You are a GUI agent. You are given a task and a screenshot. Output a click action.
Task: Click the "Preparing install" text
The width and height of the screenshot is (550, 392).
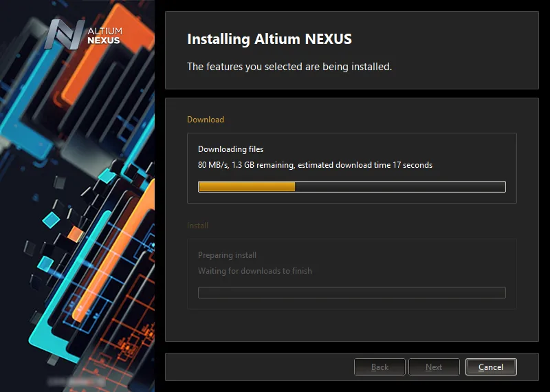(x=227, y=255)
